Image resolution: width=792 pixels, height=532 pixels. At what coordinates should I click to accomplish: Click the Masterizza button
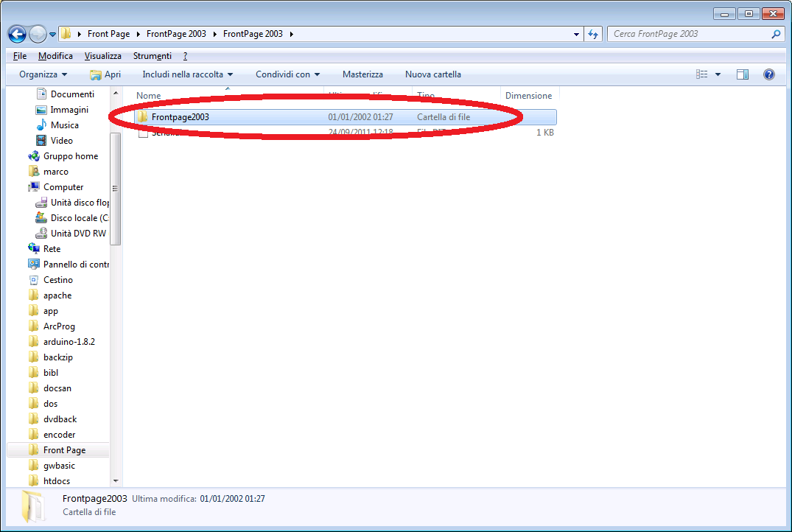(x=362, y=74)
